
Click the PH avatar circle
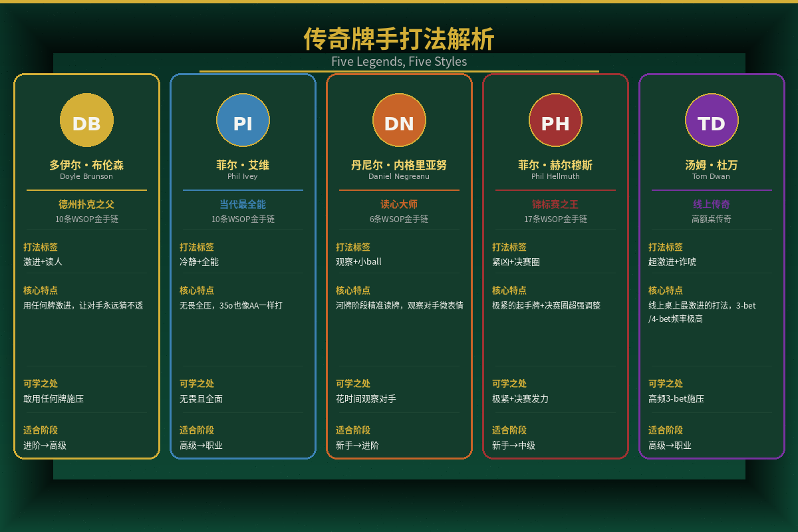tap(555, 120)
